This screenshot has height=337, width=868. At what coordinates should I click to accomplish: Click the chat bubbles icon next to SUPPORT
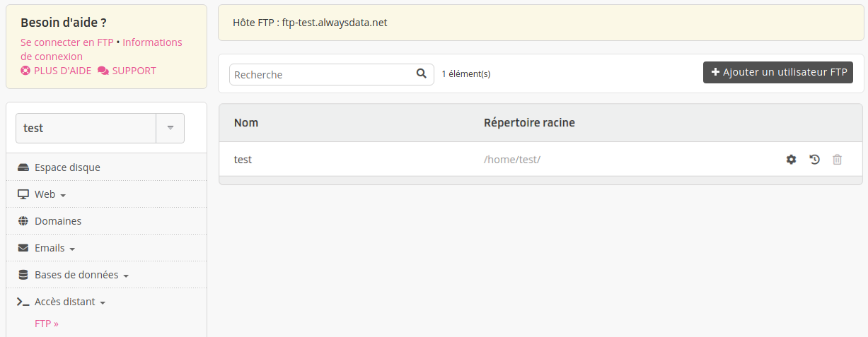103,71
